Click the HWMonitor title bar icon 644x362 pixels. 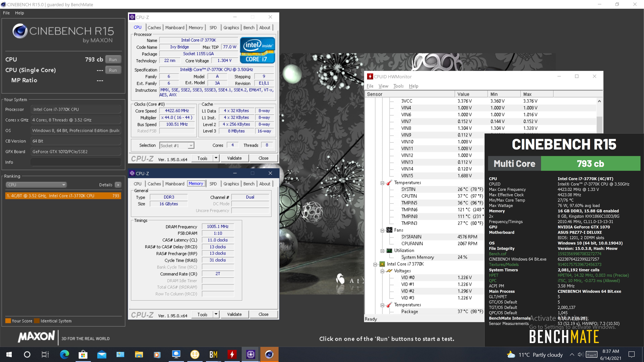pos(370,76)
